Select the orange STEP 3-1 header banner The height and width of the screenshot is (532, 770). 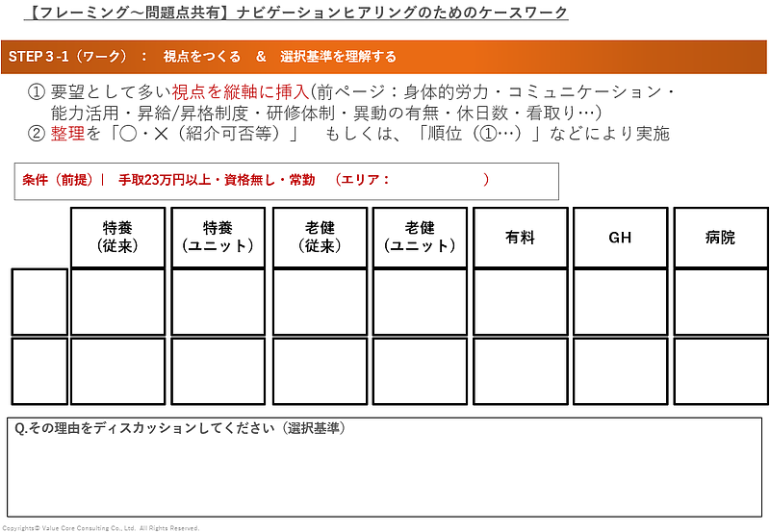coord(383,57)
